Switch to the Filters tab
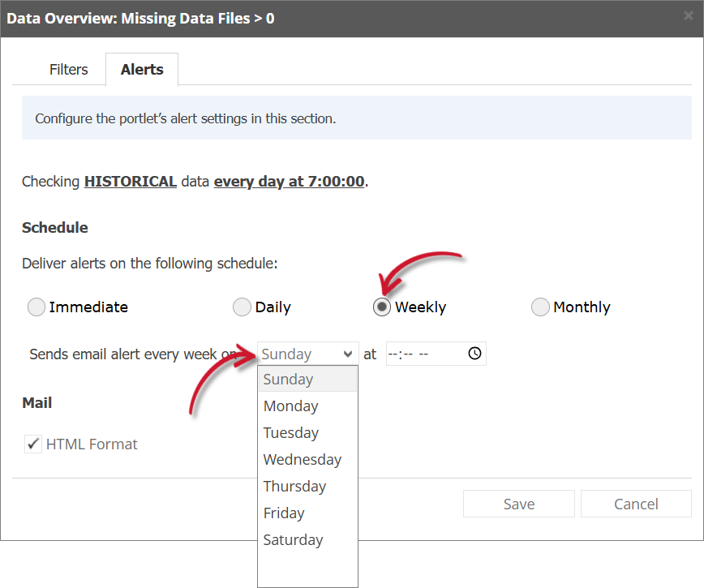This screenshot has width=704, height=588. click(68, 70)
